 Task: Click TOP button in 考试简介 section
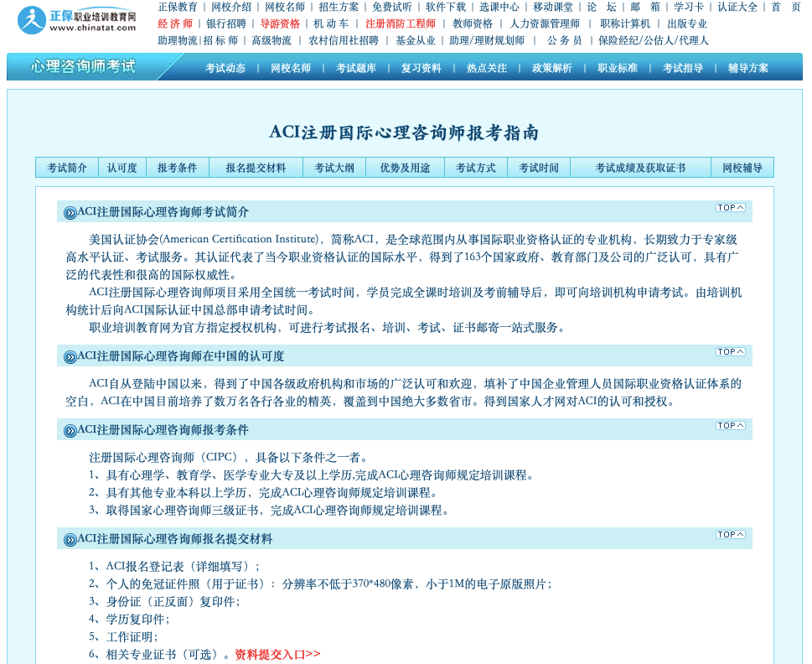point(731,208)
